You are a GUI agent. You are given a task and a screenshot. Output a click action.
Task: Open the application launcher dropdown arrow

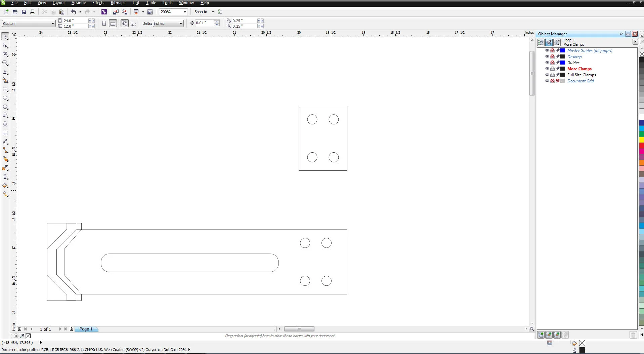[143, 12]
